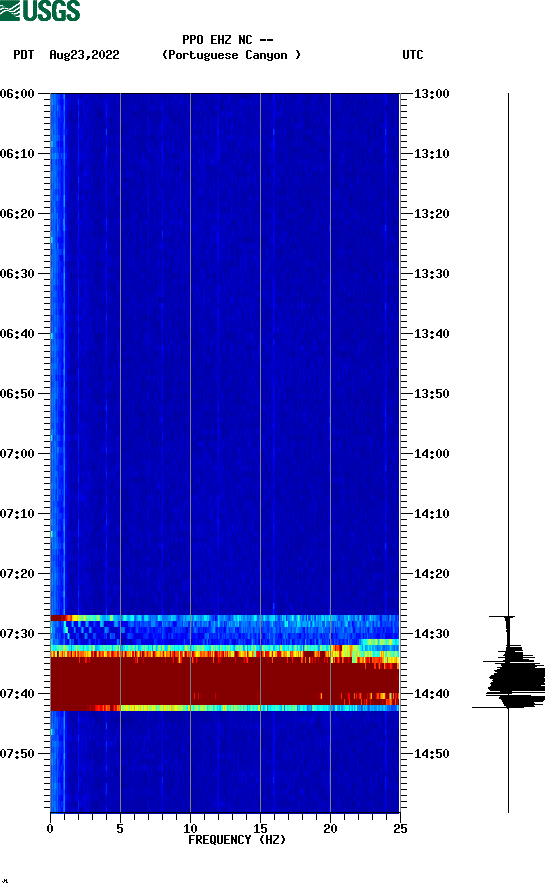This screenshot has width=552, height=892.
Task: Click the '(Portuguese Canyon )' subtitle
Action: point(231,55)
